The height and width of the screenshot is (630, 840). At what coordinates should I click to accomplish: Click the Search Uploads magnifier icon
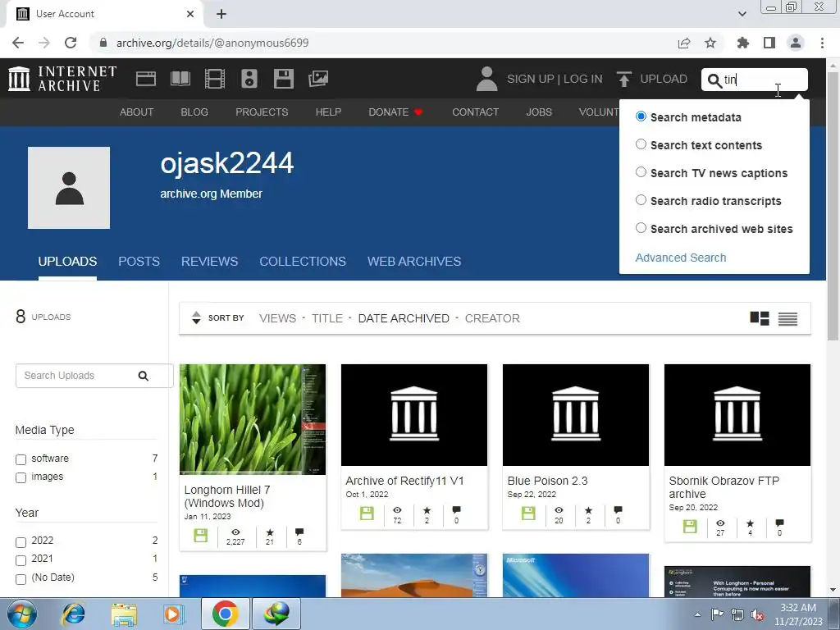tap(143, 376)
